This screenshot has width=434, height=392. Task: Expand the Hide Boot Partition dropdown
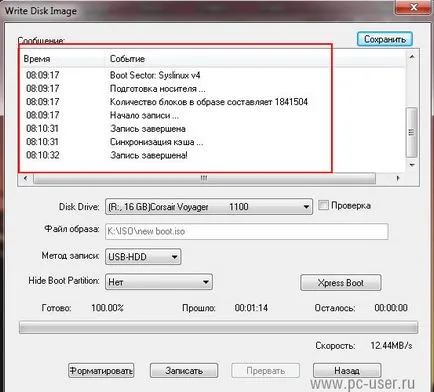click(x=159, y=282)
